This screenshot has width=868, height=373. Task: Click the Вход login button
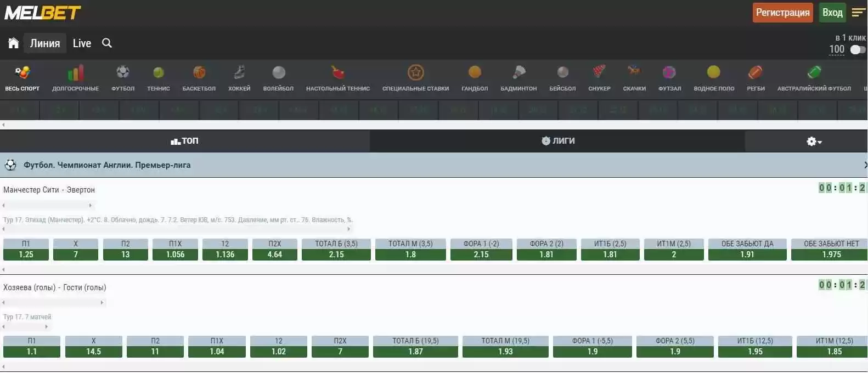point(832,13)
